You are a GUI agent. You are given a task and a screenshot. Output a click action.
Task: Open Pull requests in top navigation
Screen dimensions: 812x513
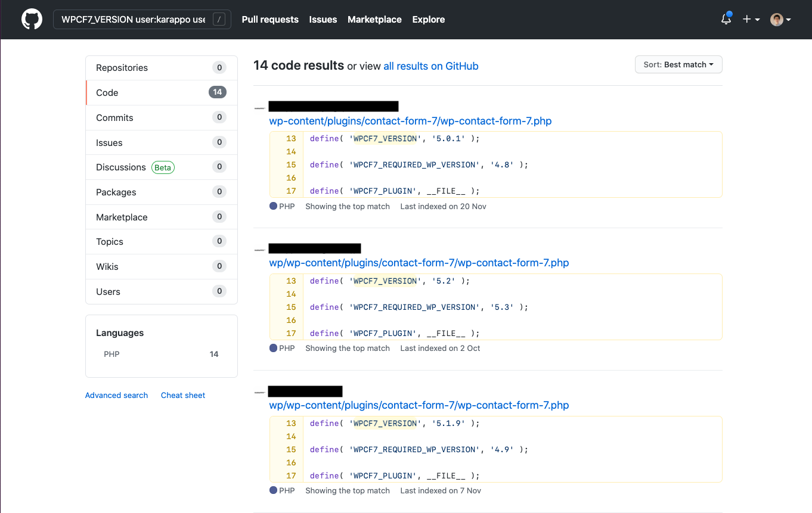[x=270, y=20]
